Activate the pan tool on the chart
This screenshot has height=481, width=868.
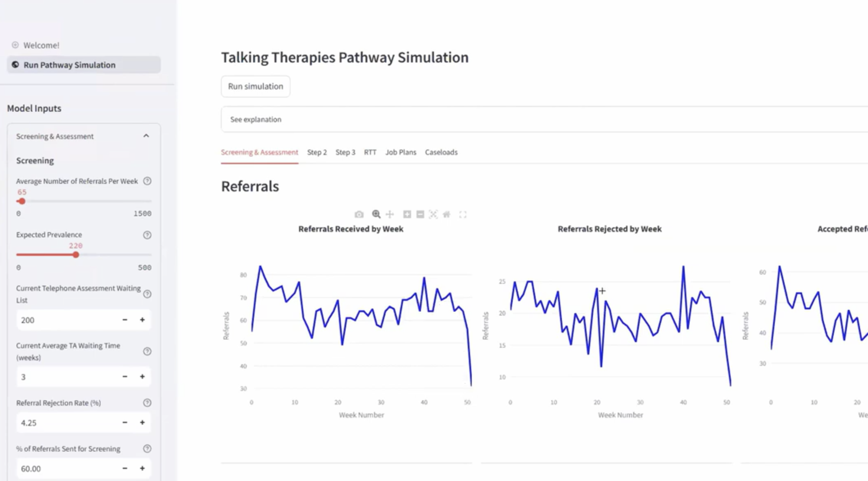(390, 214)
